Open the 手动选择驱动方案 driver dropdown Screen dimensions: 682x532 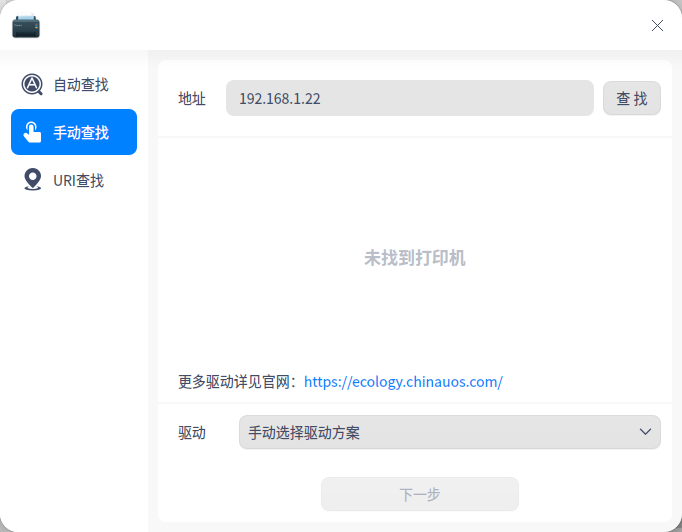(450, 432)
